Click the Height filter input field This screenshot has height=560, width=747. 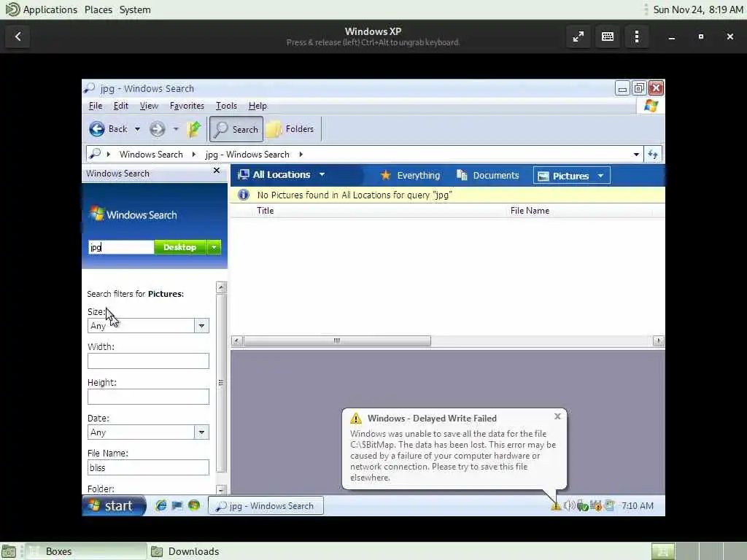coord(148,397)
